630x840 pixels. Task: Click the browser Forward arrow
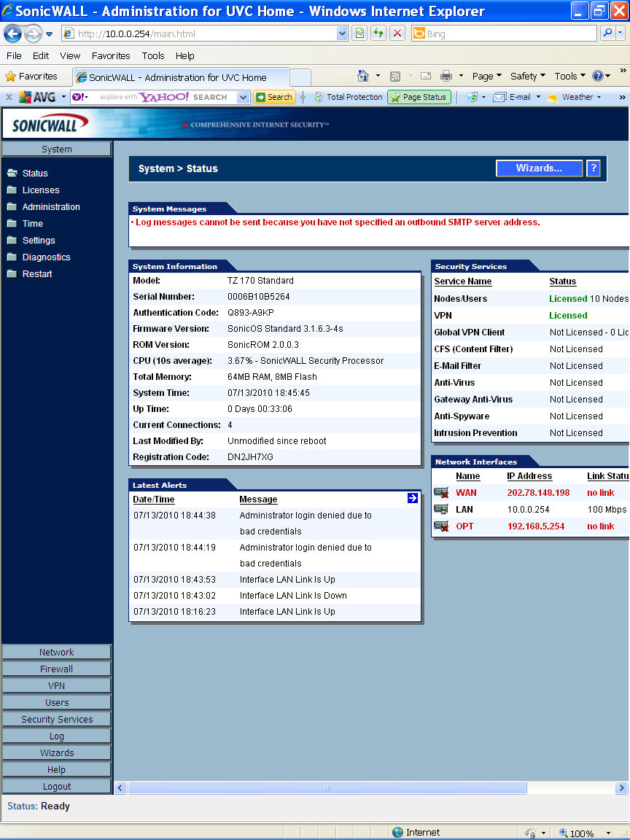click(33, 34)
